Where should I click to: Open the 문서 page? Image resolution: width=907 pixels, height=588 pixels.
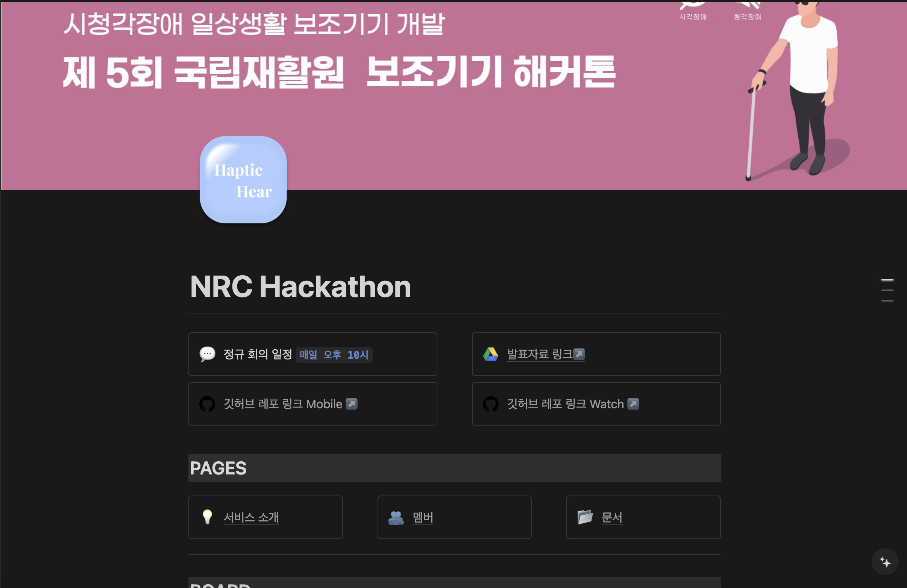[612, 517]
